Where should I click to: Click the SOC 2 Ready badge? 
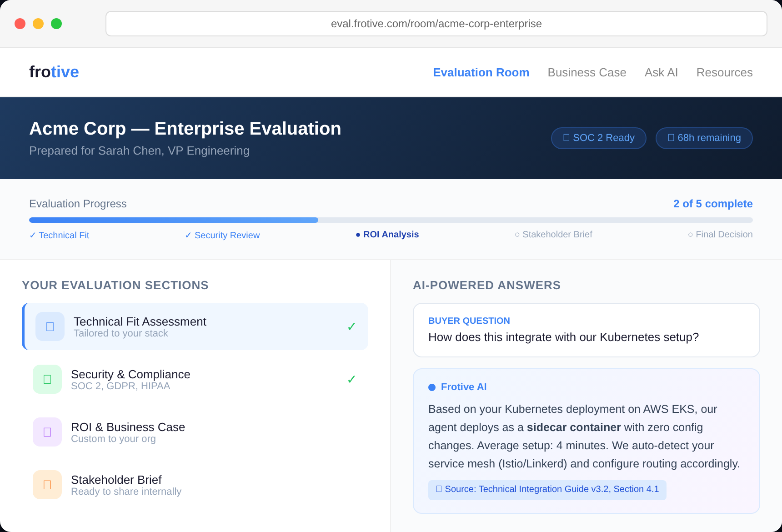click(599, 138)
